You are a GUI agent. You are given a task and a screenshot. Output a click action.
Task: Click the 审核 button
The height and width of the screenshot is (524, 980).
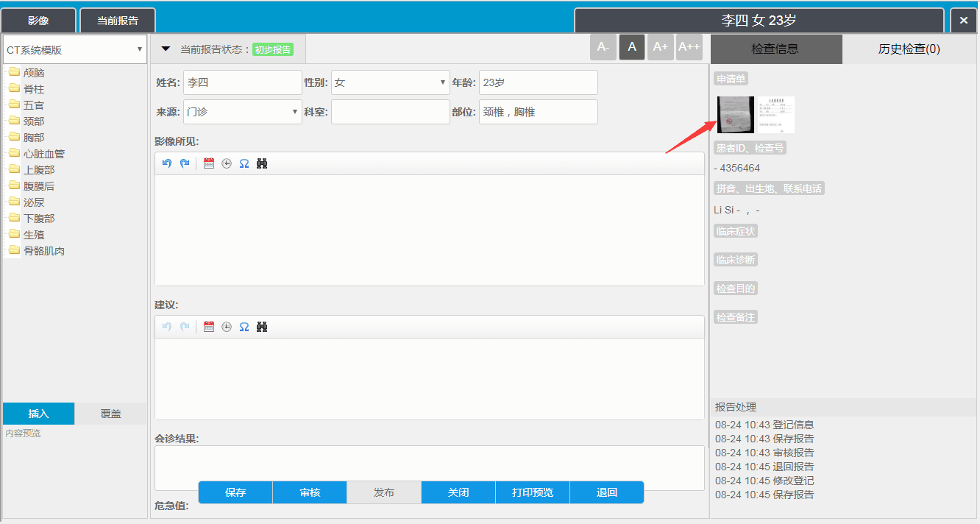click(310, 492)
